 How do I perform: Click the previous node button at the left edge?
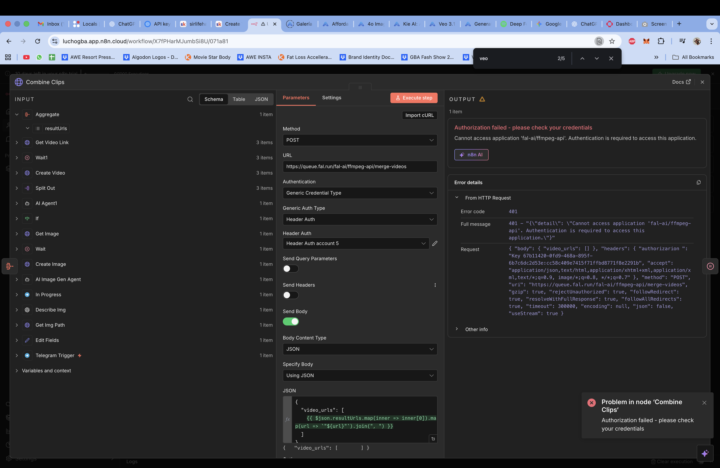point(9,266)
